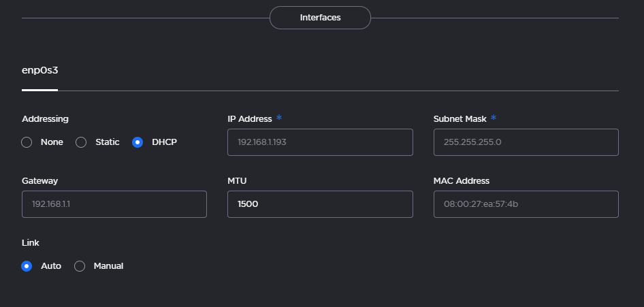Click the Subnet Mask label text
Viewport: 644px width, 307px height.
point(460,118)
